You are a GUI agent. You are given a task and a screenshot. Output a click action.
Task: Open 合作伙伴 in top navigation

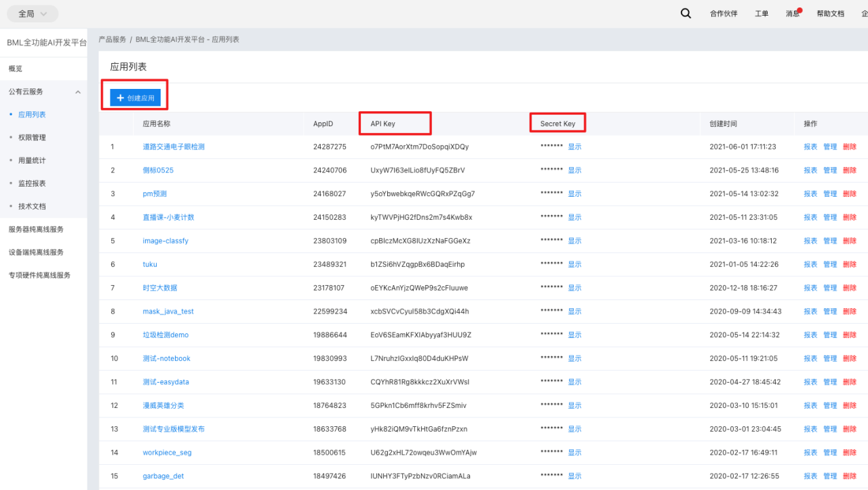point(724,14)
